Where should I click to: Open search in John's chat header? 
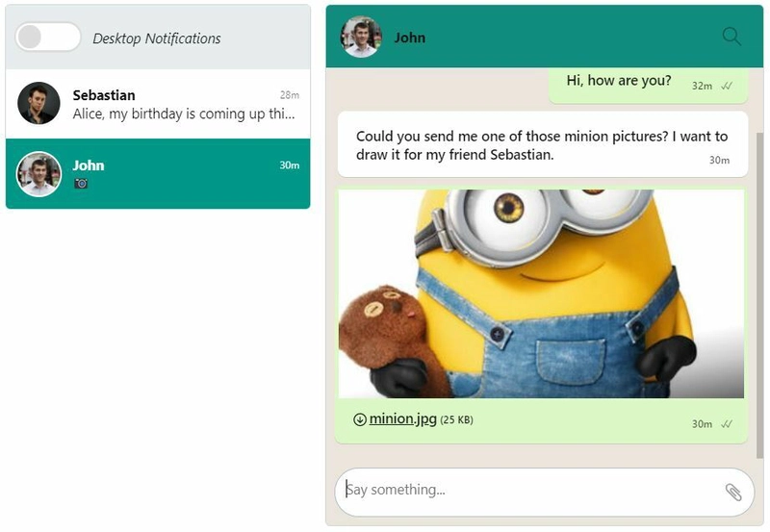731,37
